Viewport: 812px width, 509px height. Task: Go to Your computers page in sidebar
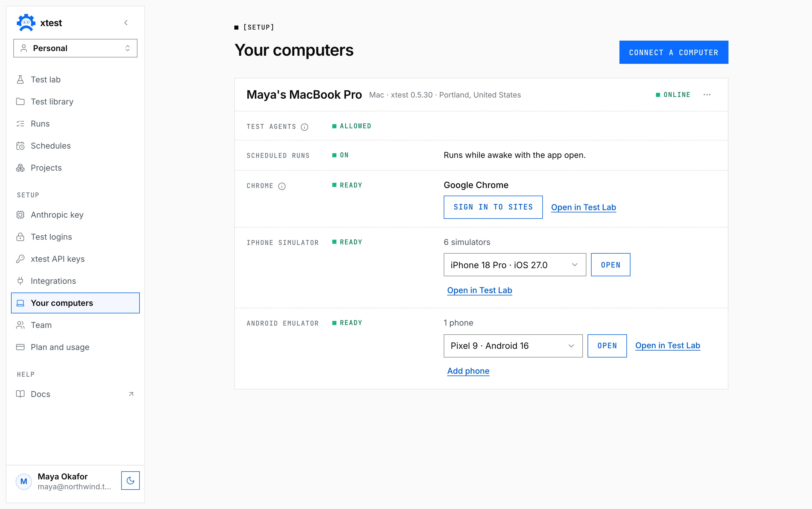75,303
